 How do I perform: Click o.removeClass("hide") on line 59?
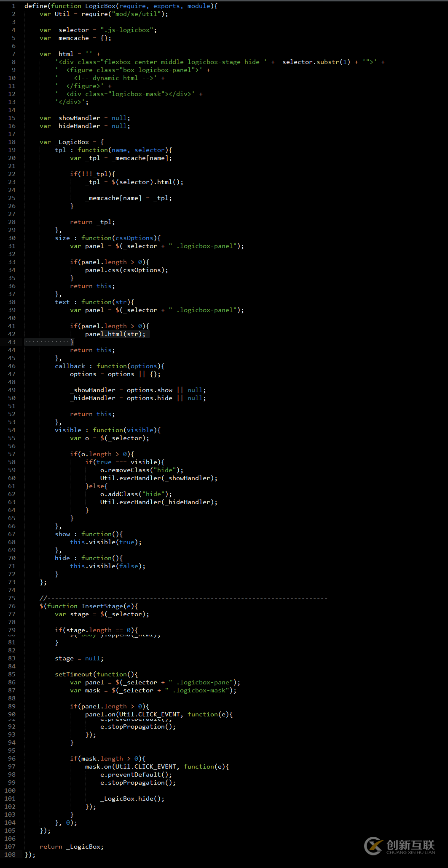pyautogui.click(x=141, y=470)
